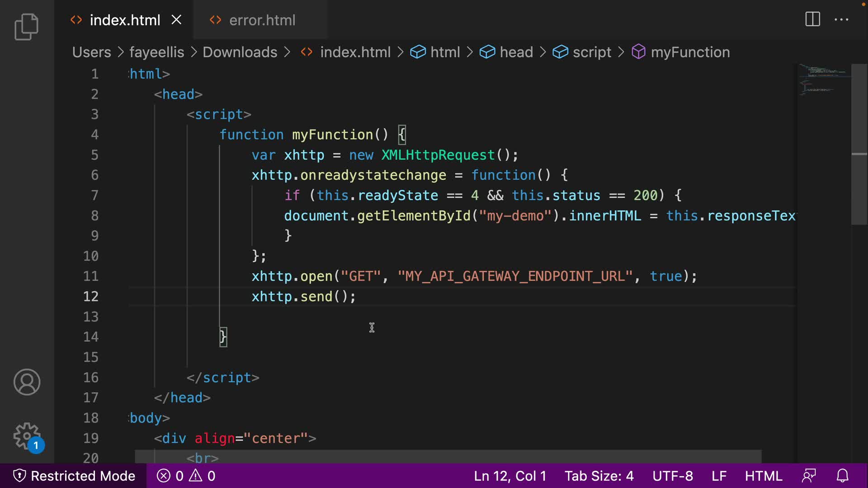
Task: Open the Manage gear icon
Action: click(x=27, y=436)
